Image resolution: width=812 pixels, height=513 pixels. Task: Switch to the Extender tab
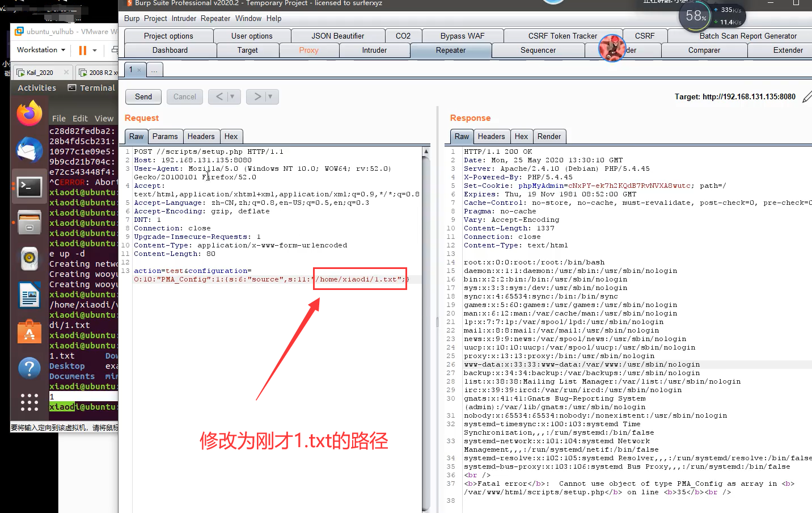tap(788, 50)
